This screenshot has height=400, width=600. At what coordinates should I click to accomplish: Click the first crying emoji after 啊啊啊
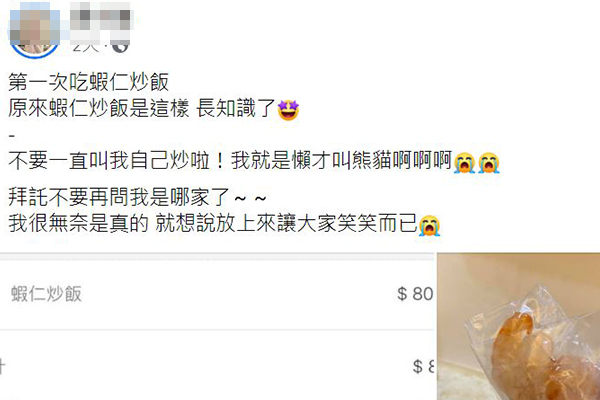pos(464,162)
